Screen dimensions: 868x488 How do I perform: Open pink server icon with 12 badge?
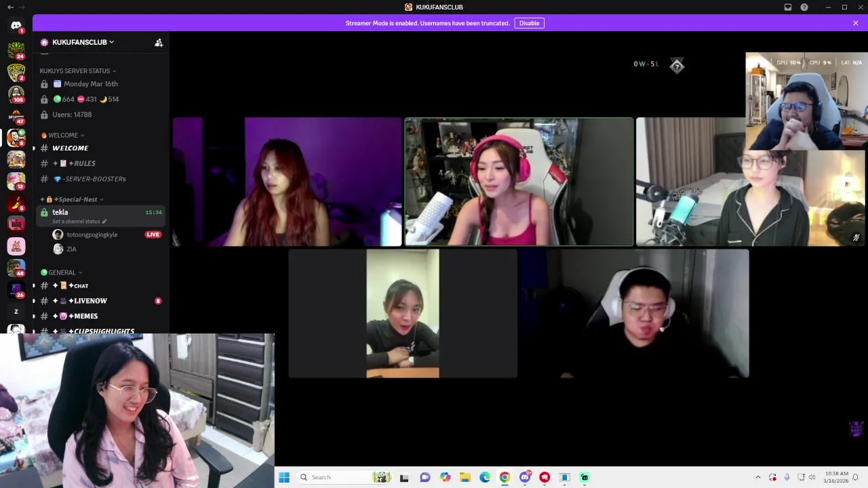click(16, 181)
